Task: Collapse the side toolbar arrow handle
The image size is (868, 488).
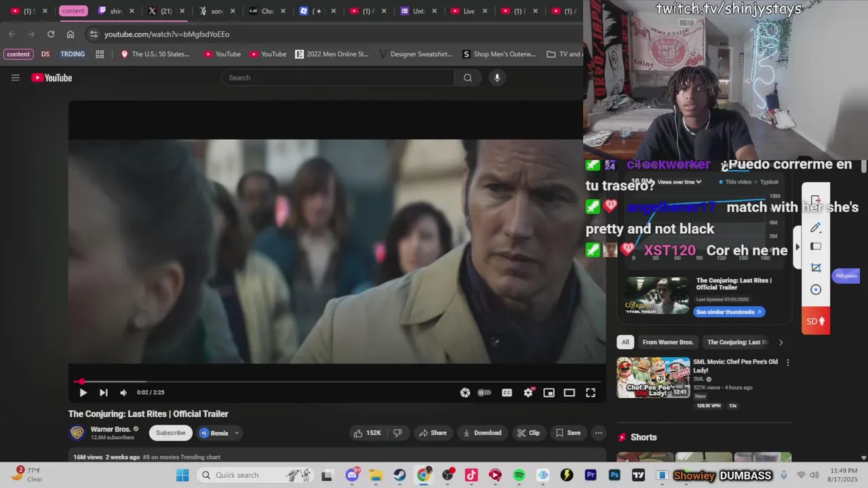Action: 797,247
